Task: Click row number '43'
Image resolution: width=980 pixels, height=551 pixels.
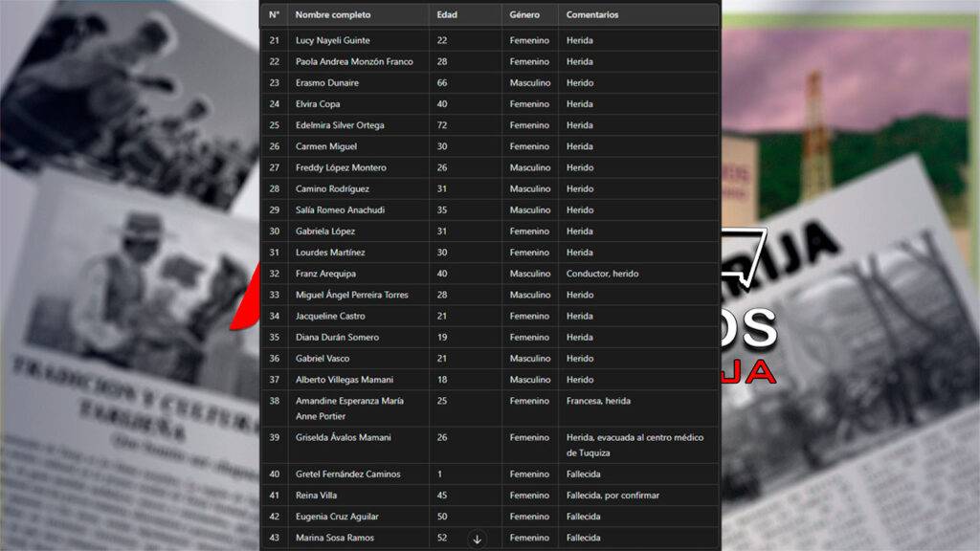Action: [x=275, y=539]
